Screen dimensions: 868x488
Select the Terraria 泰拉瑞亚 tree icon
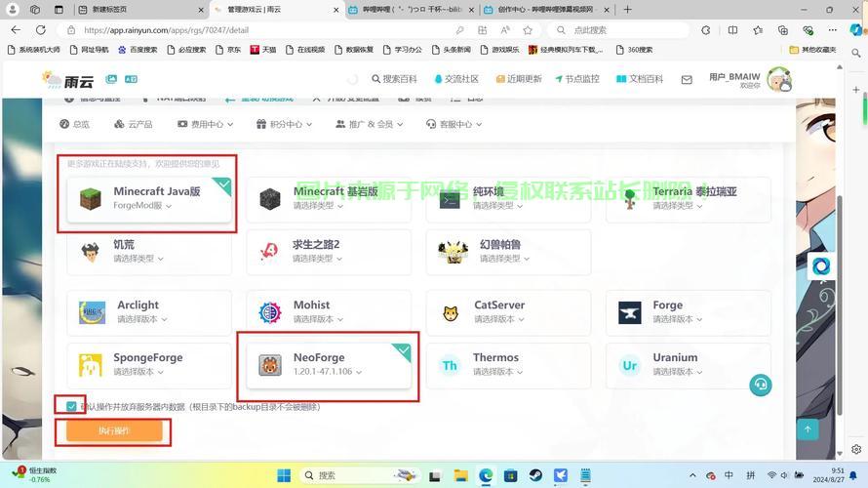(629, 199)
